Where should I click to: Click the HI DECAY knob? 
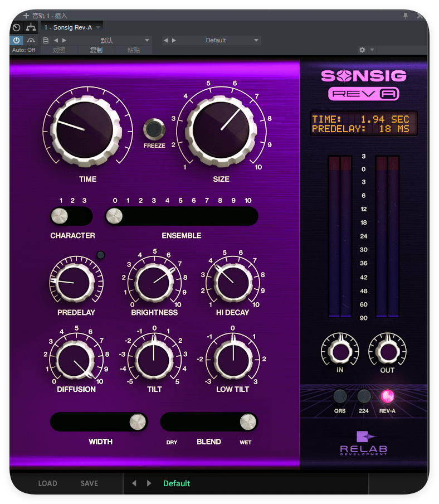coord(233,283)
